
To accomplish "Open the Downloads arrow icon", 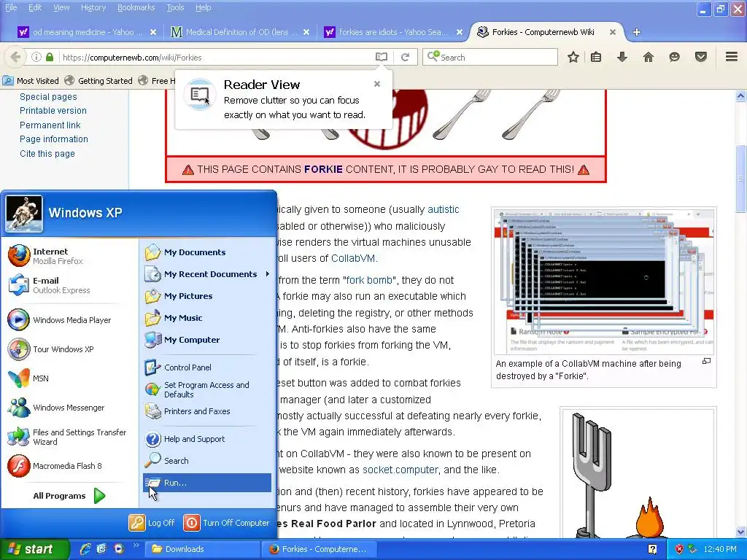I will coord(622,57).
